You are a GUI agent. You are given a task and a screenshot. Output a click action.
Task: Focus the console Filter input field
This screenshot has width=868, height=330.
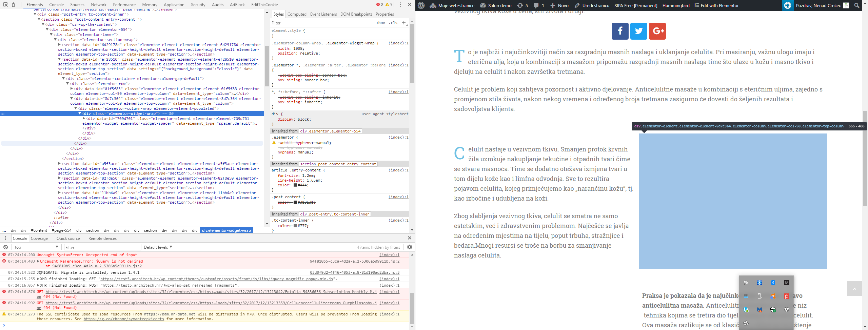pos(102,247)
